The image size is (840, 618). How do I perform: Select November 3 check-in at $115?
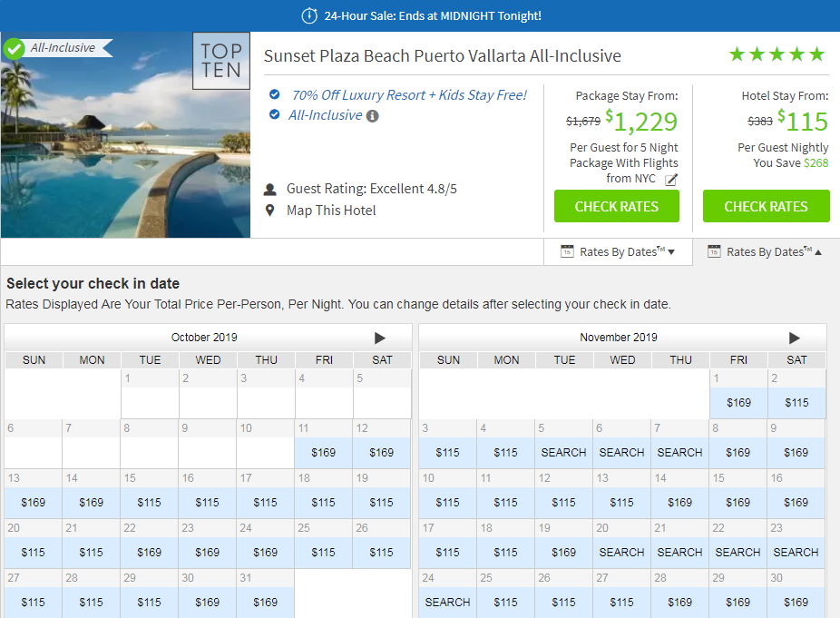tap(447, 453)
